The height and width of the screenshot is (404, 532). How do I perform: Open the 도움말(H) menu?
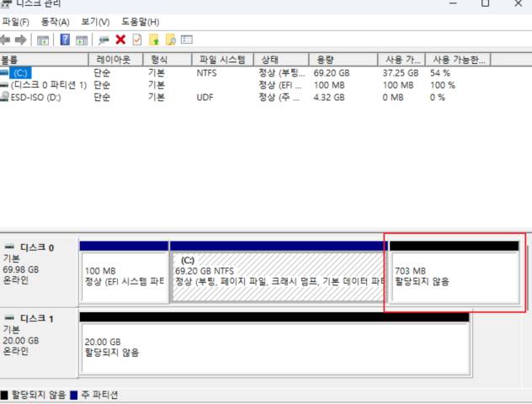point(140,21)
